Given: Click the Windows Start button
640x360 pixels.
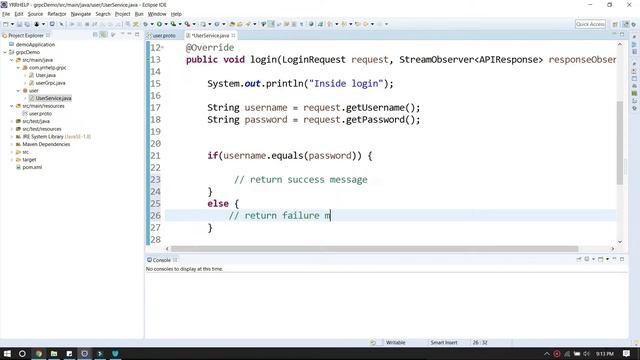Looking at the screenshot, I should point(7,353).
